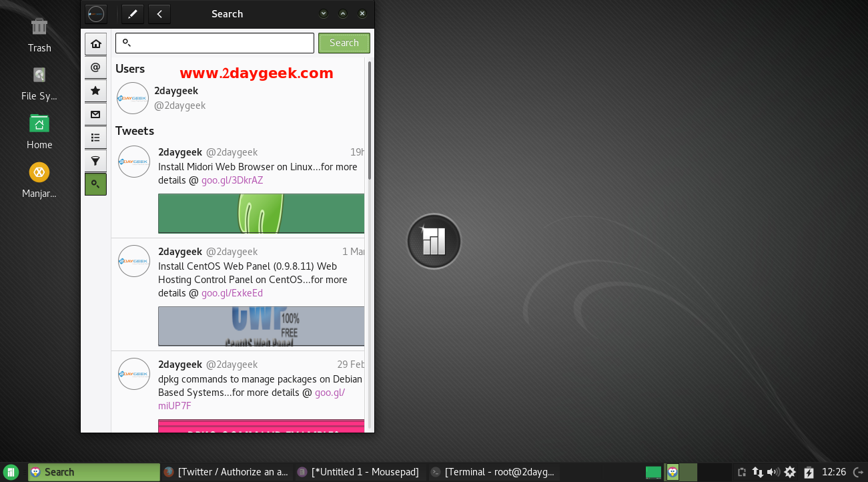Image resolution: width=868 pixels, height=482 pixels.
Task: Go back with the header arrow button
Action: point(159,13)
